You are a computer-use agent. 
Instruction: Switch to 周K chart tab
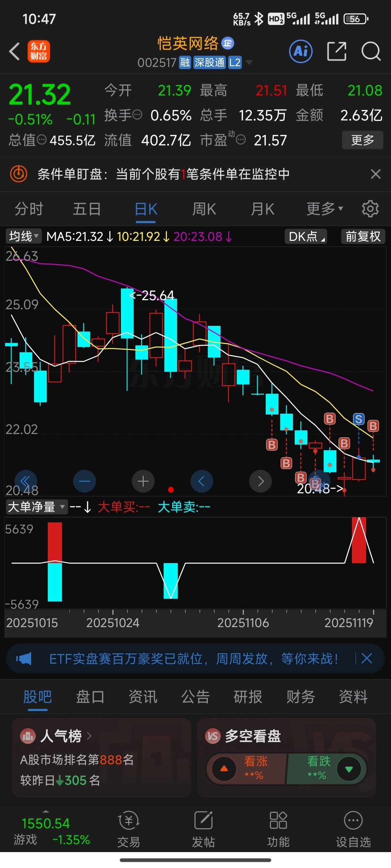(x=204, y=209)
